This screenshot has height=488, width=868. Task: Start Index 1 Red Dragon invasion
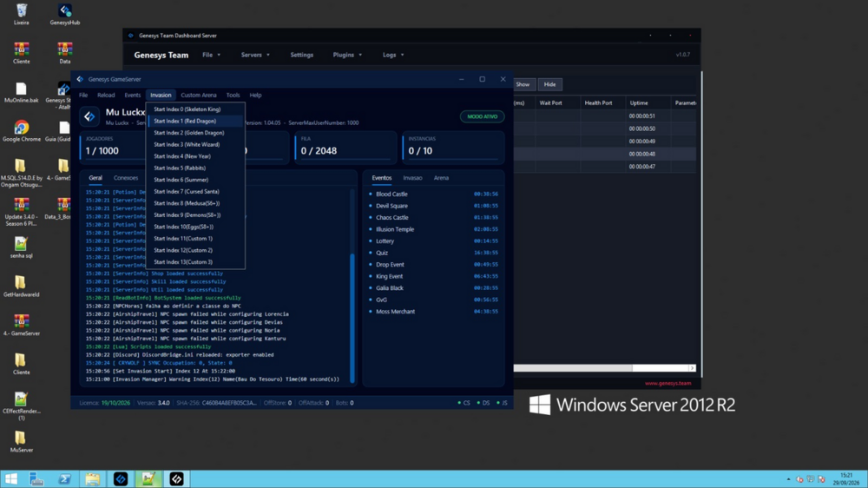[196, 121]
